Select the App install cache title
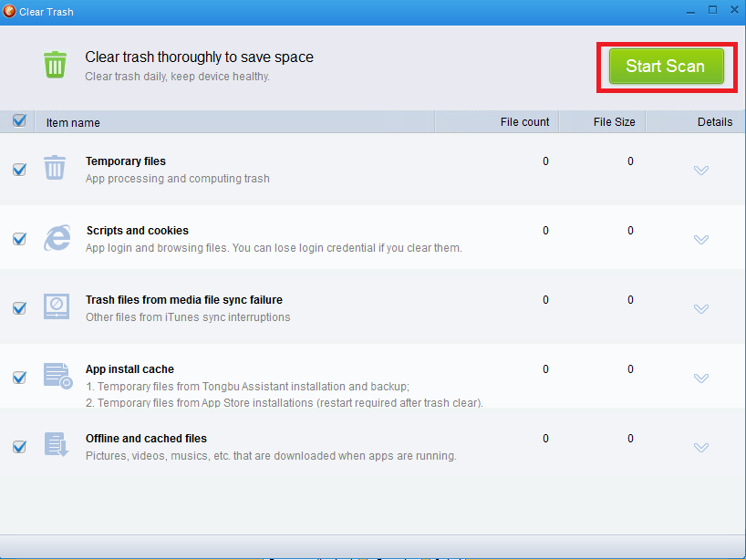Image resolution: width=746 pixels, height=560 pixels. pos(130,369)
